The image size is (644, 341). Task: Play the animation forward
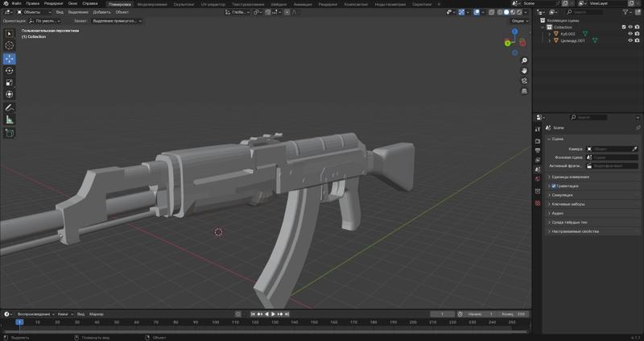click(273, 314)
